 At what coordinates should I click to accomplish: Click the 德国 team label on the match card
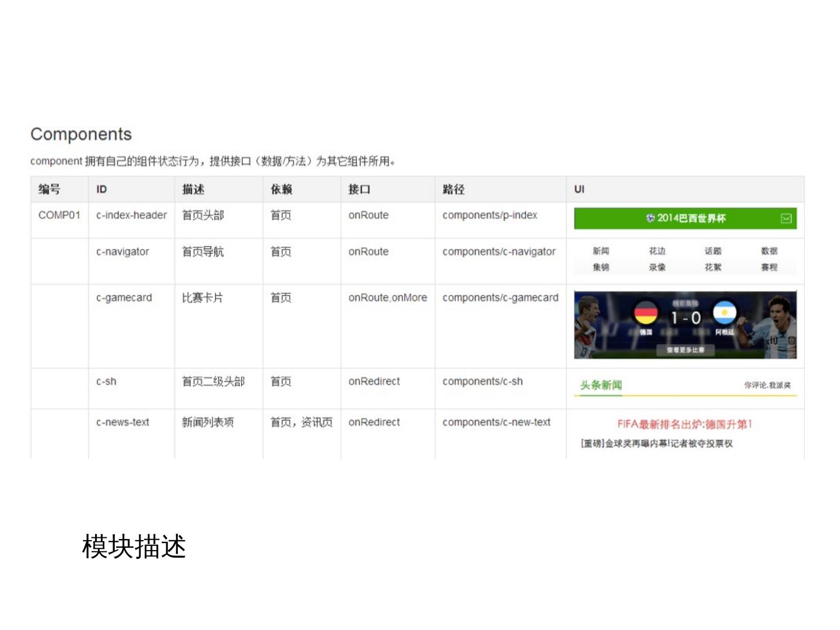pos(646,332)
